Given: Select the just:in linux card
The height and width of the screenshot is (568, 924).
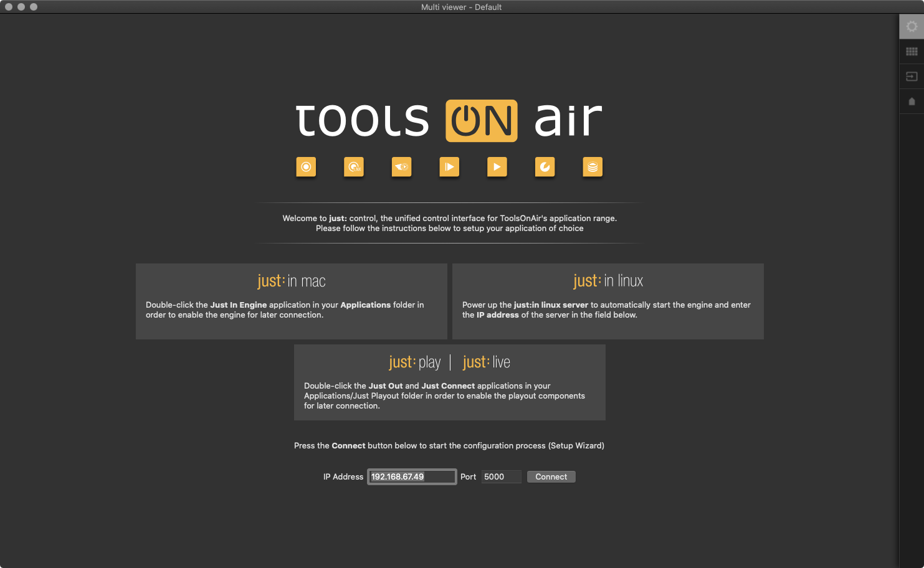Looking at the screenshot, I should click(608, 301).
